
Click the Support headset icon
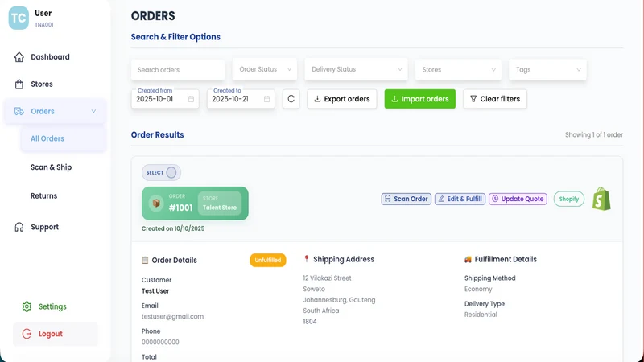click(x=19, y=227)
